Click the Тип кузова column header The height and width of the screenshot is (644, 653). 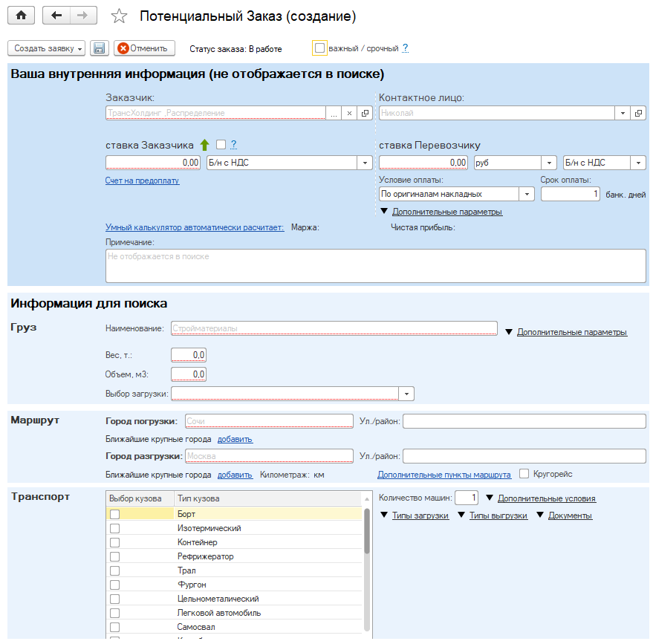pyautogui.click(x=267, y=498)
